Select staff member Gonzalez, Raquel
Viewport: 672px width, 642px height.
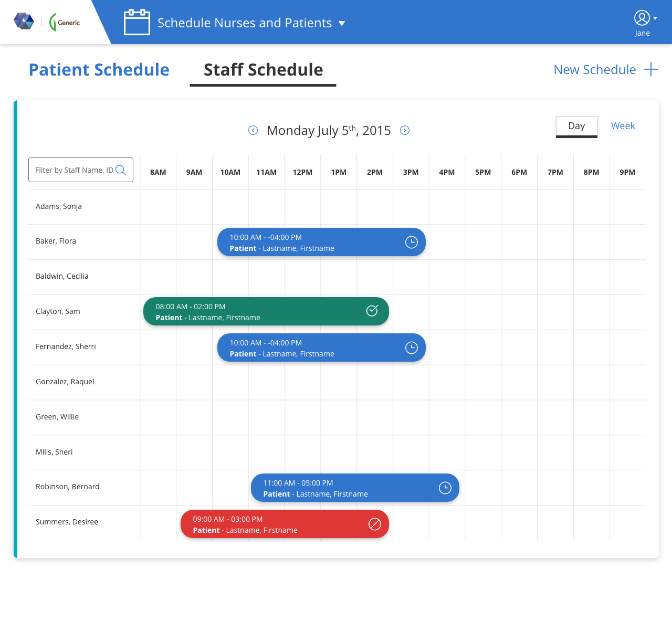pos(65,382)
